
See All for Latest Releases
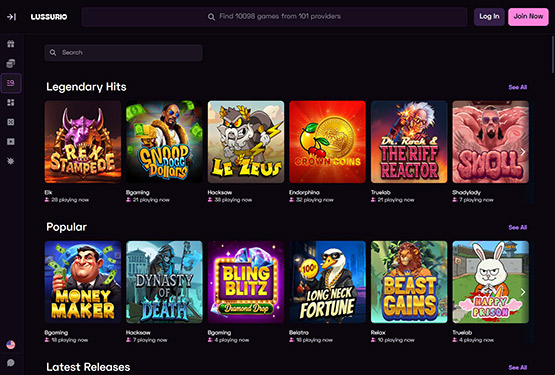(x=517, y=368)
